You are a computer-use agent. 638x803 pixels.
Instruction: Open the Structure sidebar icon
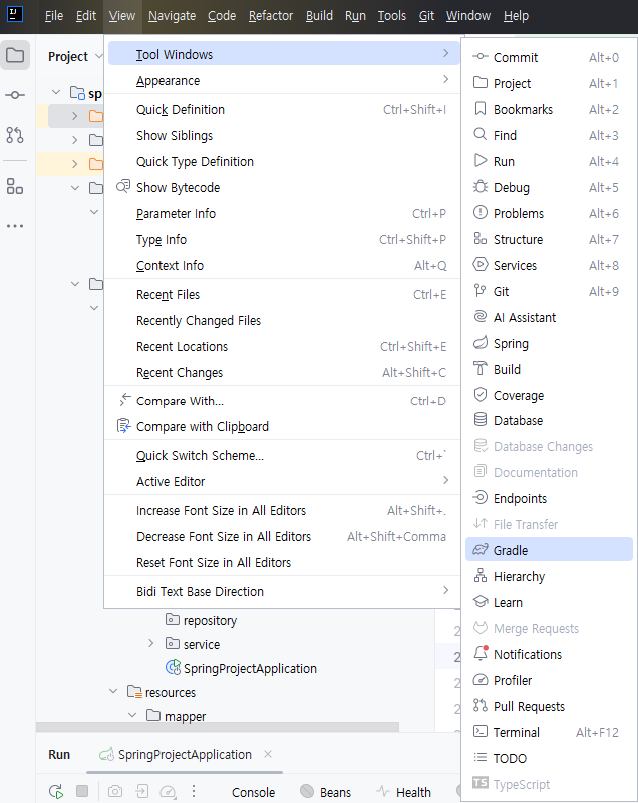pos(15,186)
